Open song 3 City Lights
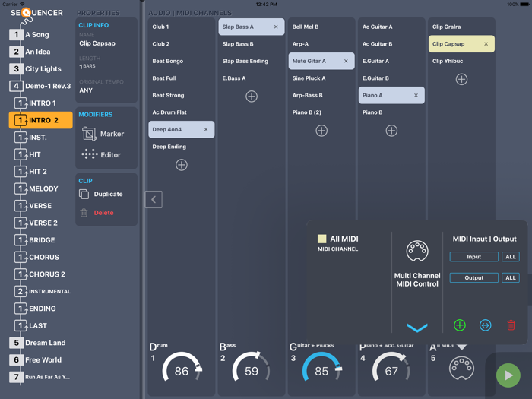The width and height of the screenshot is (532, 399). click(35, 69)
